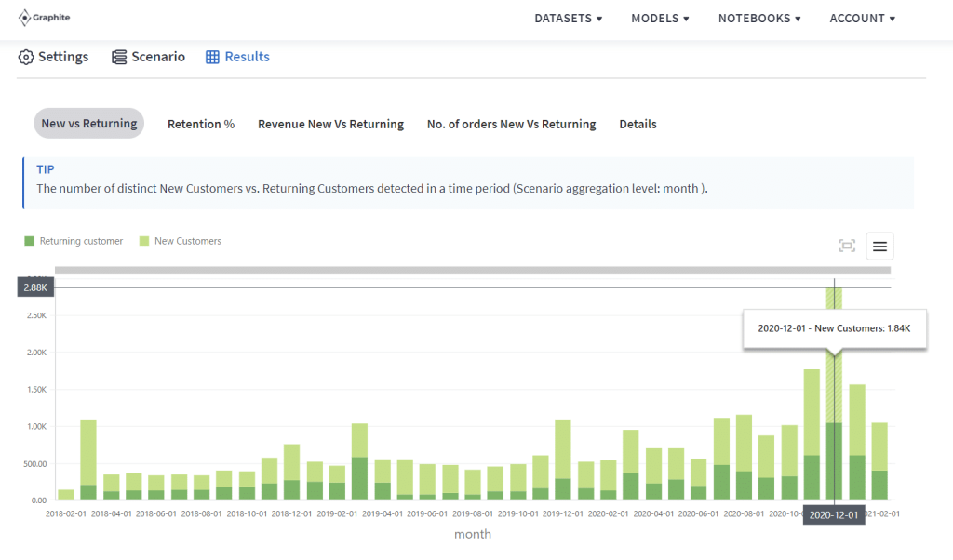Switch to the Retention % tab

click(x=201, y=123)
